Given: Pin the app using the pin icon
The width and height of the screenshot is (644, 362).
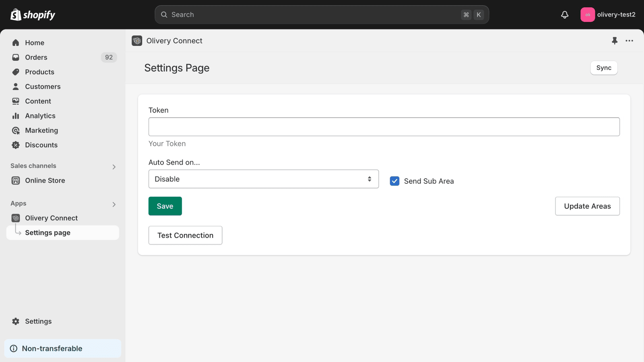Looking at the screenshot, I should pyautogui.click(x=614, y=41).
